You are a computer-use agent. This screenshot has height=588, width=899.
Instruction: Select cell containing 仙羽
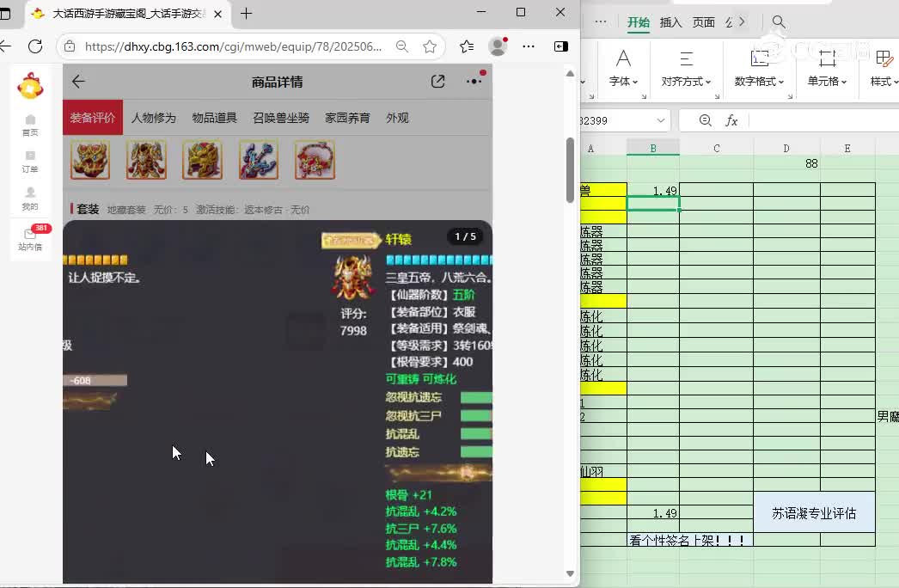(x=603, y=472)
